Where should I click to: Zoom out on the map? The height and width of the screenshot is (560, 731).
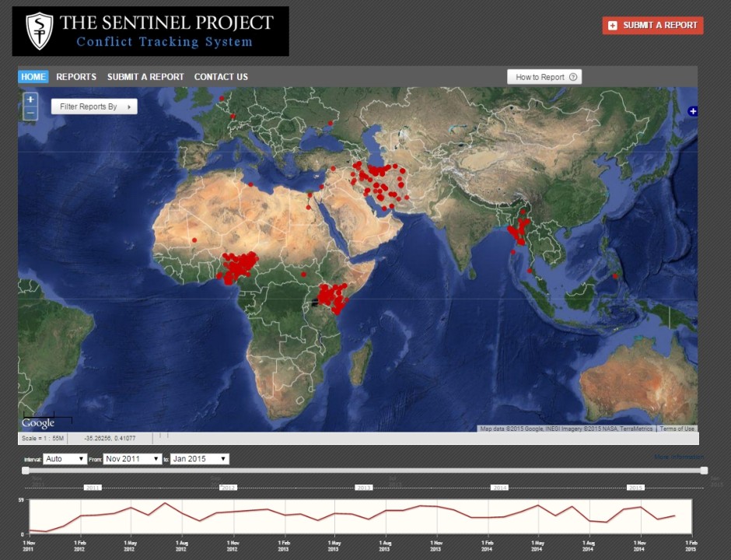tap(30, 114)
